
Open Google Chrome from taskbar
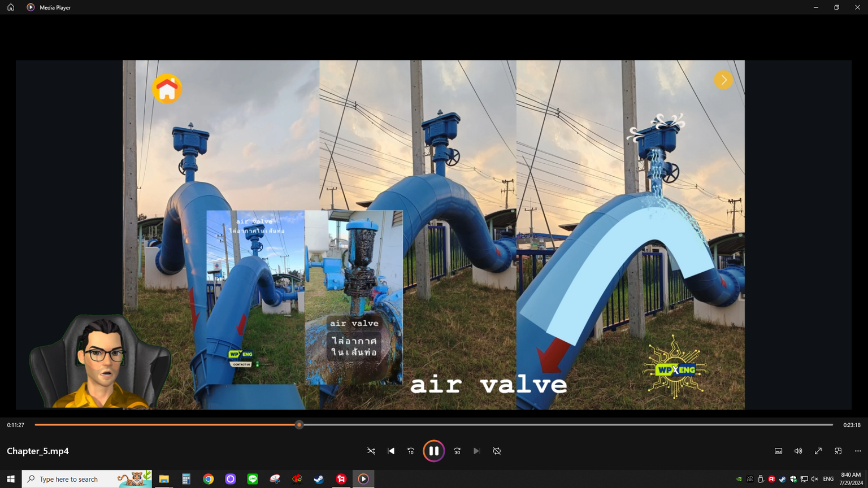(x=209, y=479)
